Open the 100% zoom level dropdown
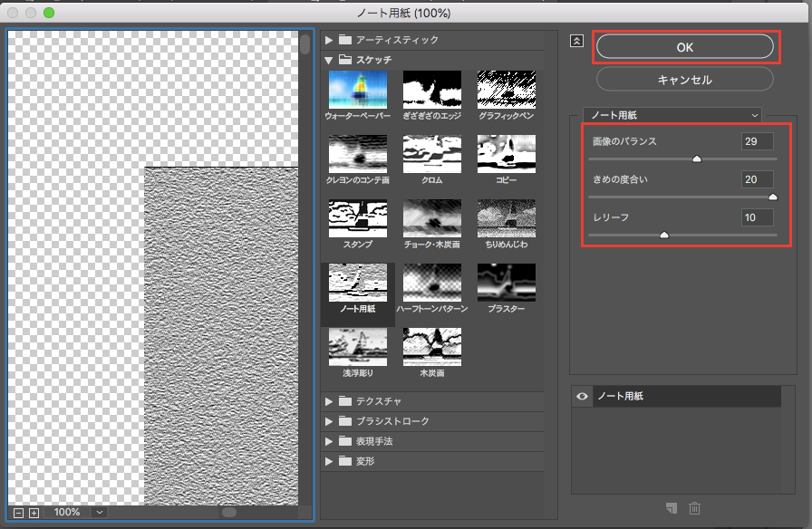The width and height of the screenshot is (812, 529). (99, 513)
